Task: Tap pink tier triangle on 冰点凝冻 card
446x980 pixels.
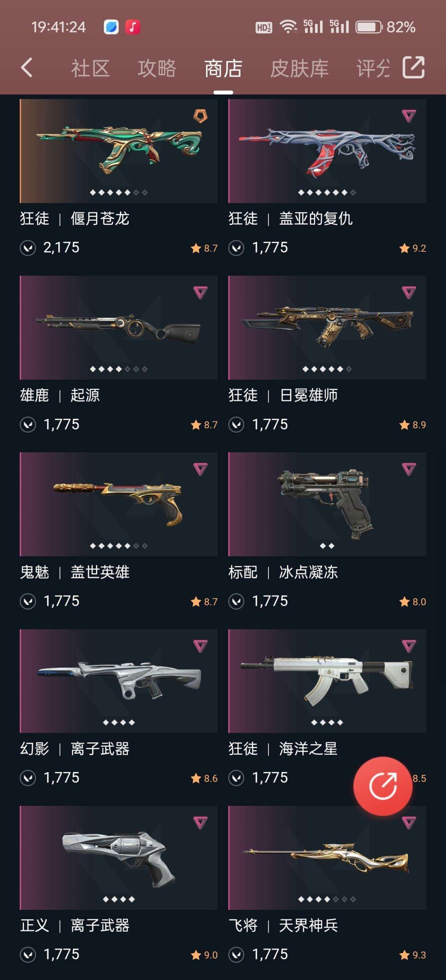Action: 409,469
